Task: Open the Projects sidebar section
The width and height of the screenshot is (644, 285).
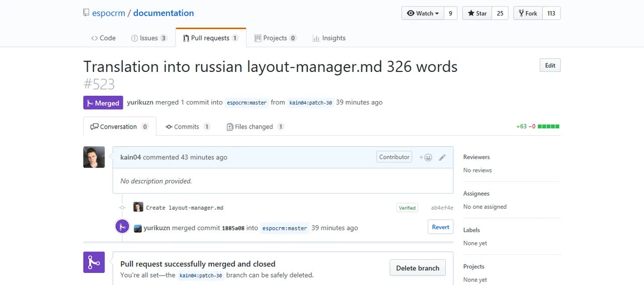Action: [474, 266]
